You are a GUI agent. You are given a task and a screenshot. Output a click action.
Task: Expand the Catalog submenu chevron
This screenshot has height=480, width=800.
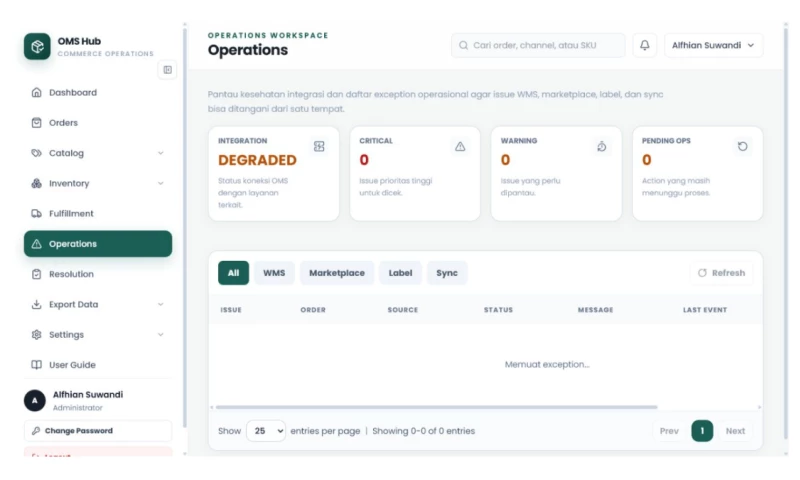[161, 153]
